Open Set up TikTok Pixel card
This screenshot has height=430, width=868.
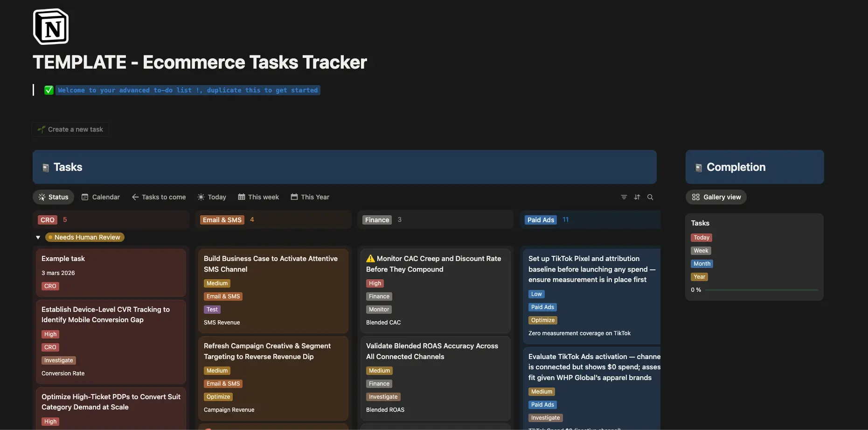click(591, 296)
